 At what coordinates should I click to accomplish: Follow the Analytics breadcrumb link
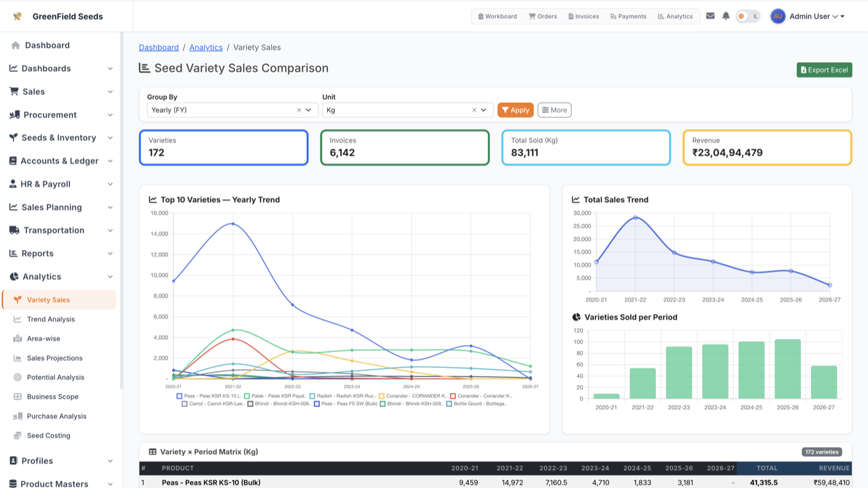206,47
